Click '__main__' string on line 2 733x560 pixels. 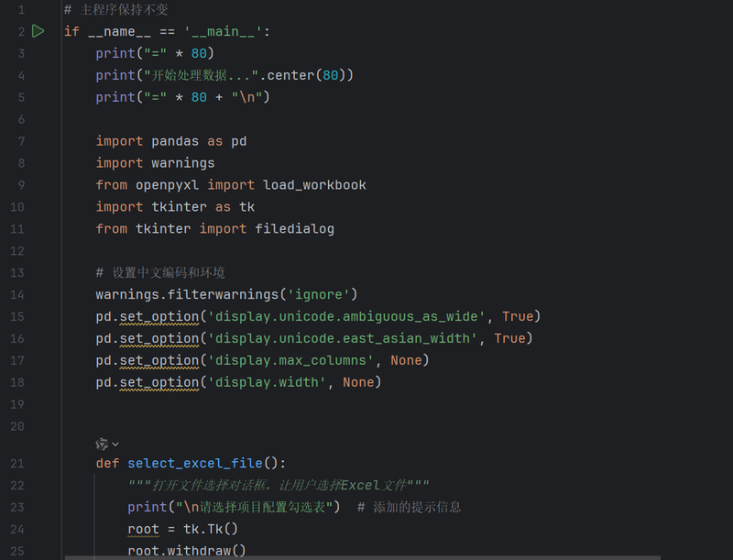[223, 31]
